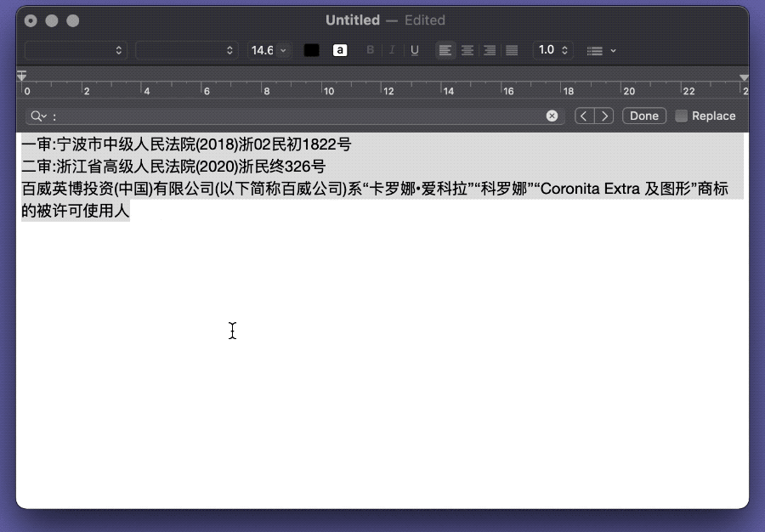Select the left indent marker on ruler
The width and height of the screenshot is (765, 532).
[21, 76]
